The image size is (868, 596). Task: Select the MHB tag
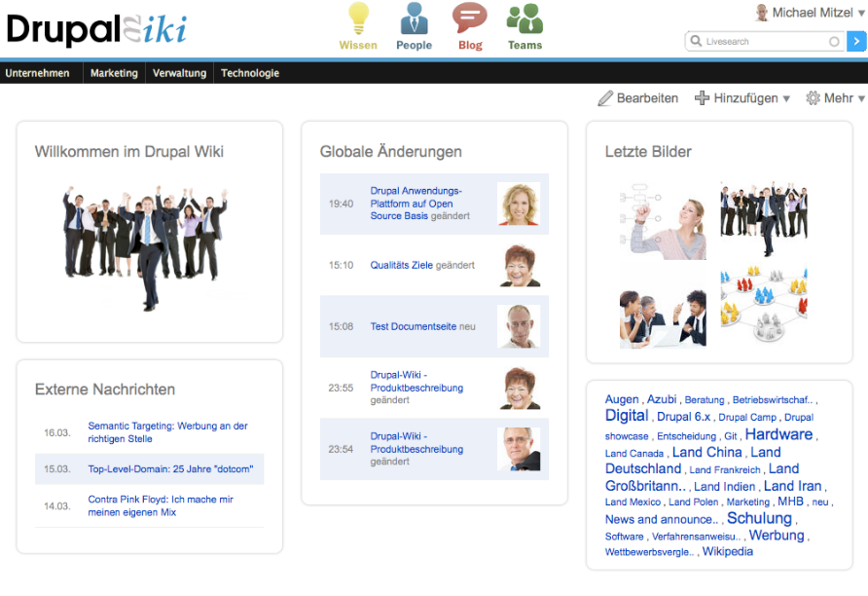pos(790,502)
